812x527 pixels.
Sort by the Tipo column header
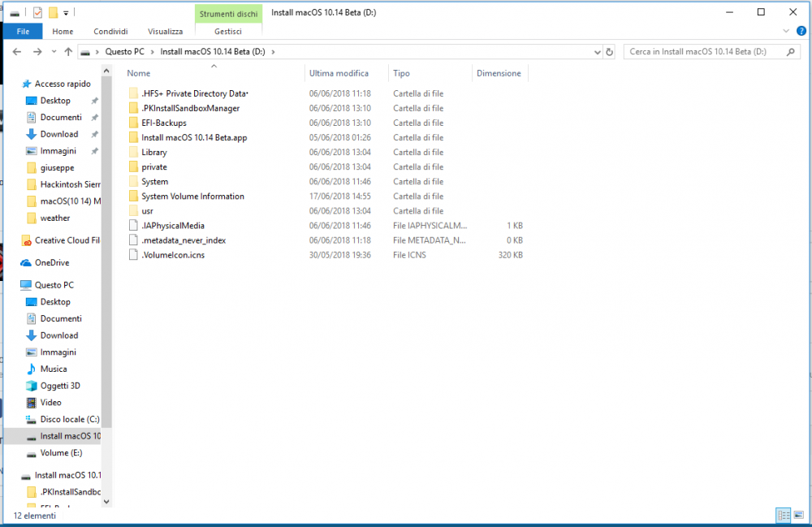(401, 74)
